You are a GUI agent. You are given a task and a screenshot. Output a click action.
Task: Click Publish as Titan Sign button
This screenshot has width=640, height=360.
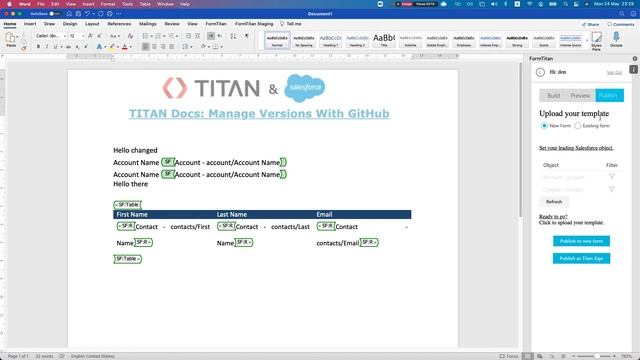click(x=581, y=258)
